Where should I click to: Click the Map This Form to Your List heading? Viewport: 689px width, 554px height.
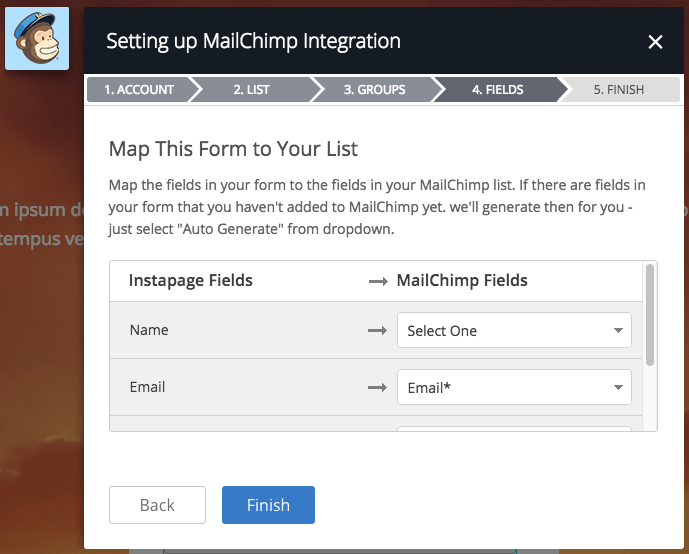click(233, 149)
